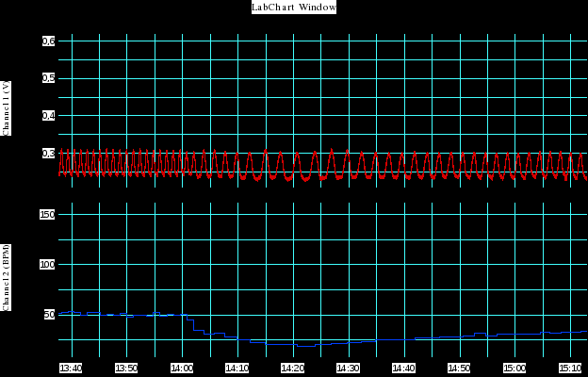Viewport: 588px width, 377px height.
Task: Click the 14:30 time label
Action: (348, 368)
